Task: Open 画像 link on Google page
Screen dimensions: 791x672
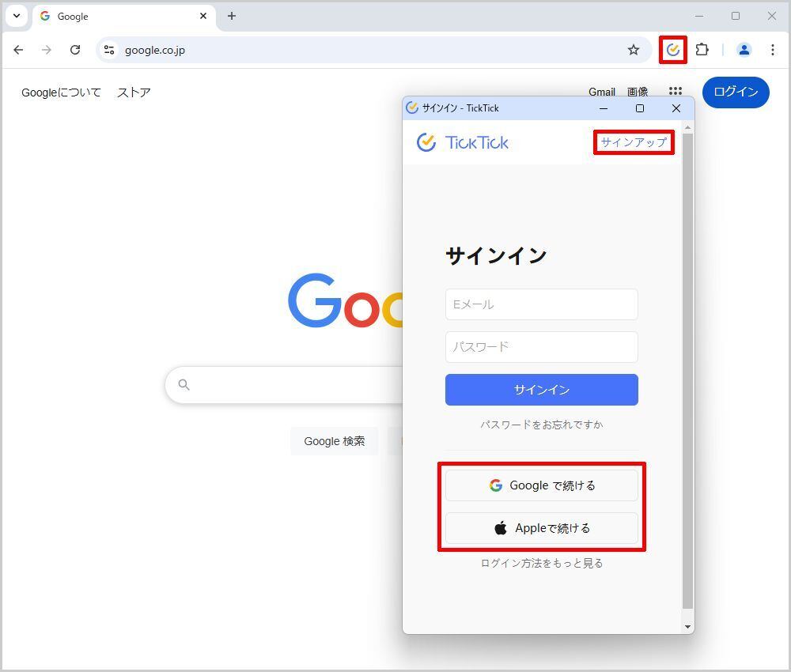Action: point(637,92)
